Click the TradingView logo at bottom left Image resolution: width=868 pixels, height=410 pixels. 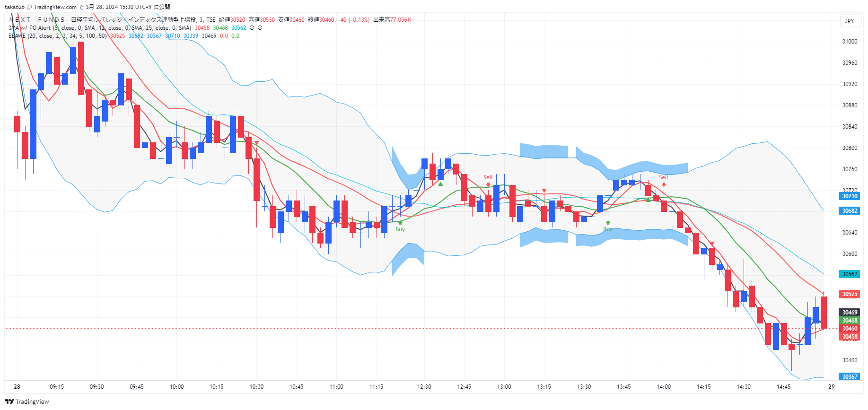(x=27, y=401)
